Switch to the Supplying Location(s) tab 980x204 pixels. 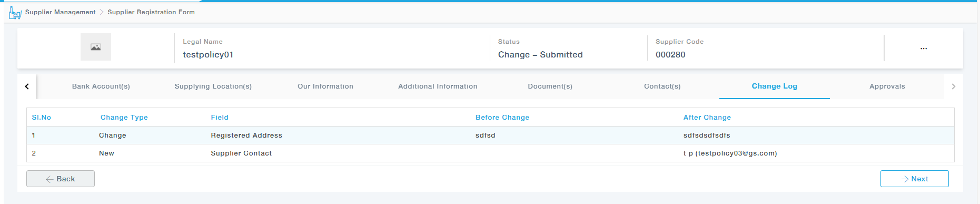point(213,86)
